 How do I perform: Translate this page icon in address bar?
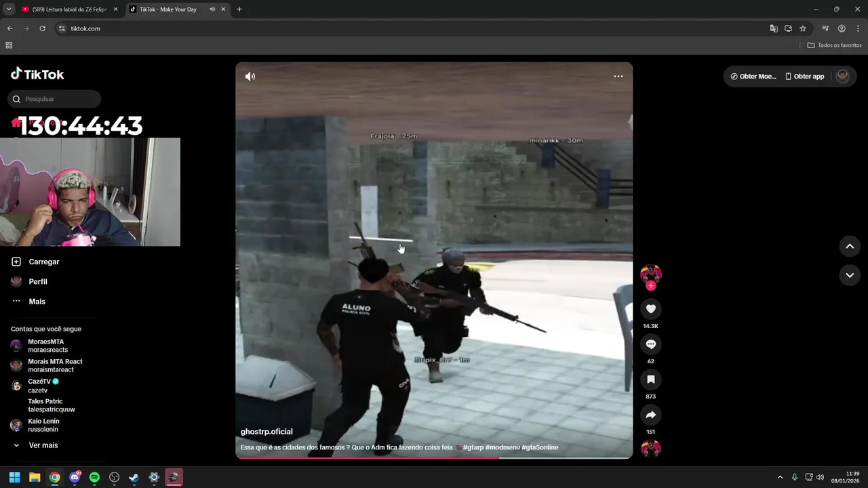click(774, 28)
